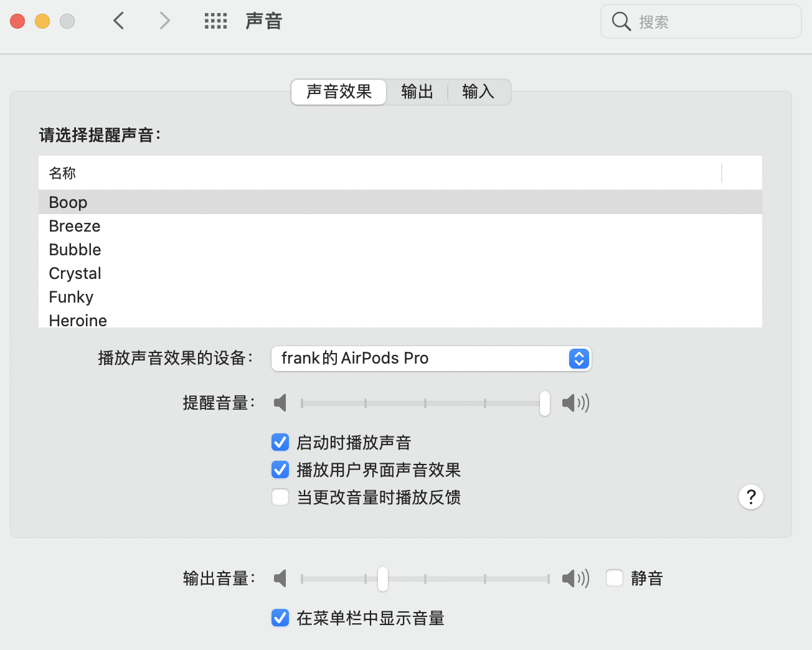812x650 pixels.
Task: Open the show-all preferences grid
Action: coord(215,21)
